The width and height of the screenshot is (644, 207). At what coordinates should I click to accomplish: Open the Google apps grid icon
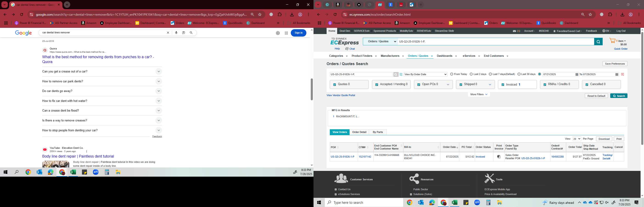286,33
